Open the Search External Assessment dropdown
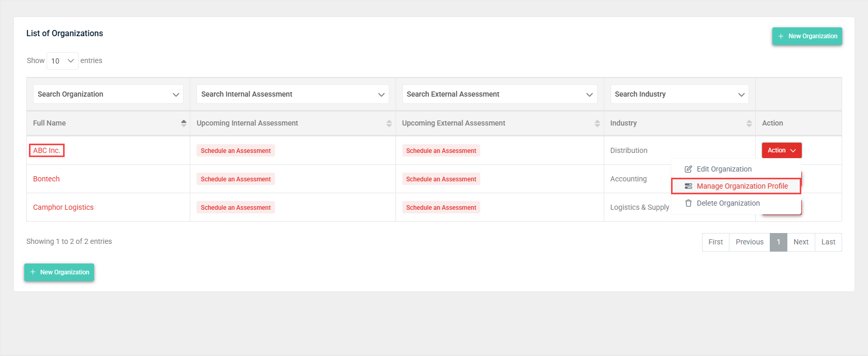Image resolution: width=868 pixels, height=356 pixels. tap(499, 94)
